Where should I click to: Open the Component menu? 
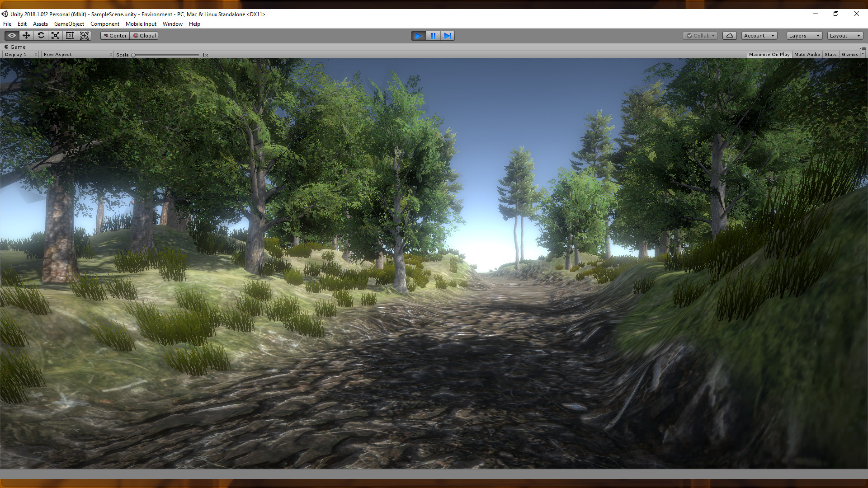[x=105, y=24]
